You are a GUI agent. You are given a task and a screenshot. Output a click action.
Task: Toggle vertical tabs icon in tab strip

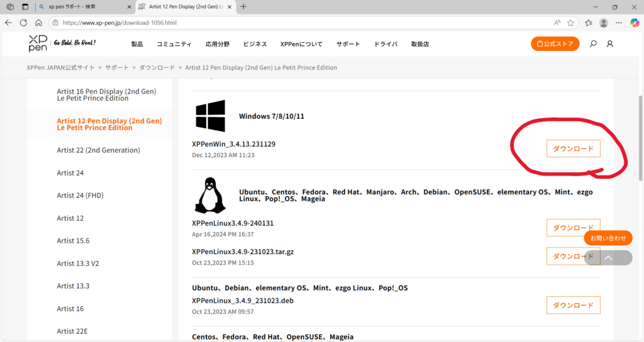pyautogui.click(x=25, y=6)
